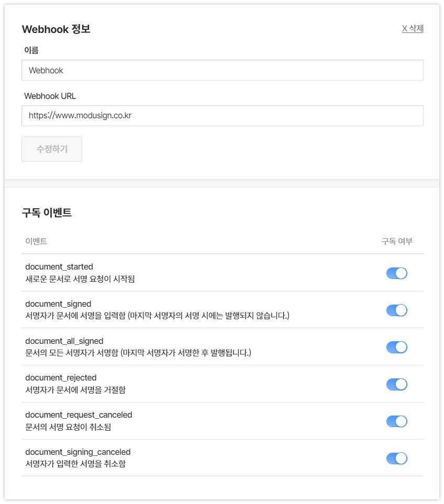The width and height of the screenshot is (444, 504).
Task: Click the 구독 여부 column header
Action: [x=396, y=241]
